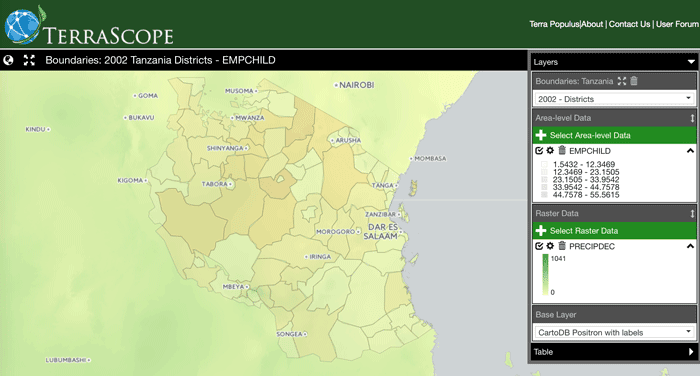The height and width of the screenshot is (376, 700).
Task: Toggle PRECIPDEC layer visibility checkbox
Action: 539,246
